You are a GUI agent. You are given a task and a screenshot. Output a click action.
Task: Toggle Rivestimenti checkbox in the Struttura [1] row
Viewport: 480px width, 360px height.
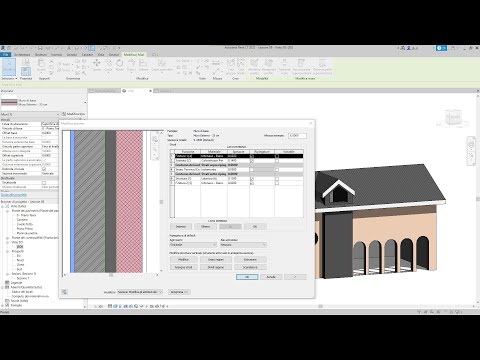[x=252, y=179]
